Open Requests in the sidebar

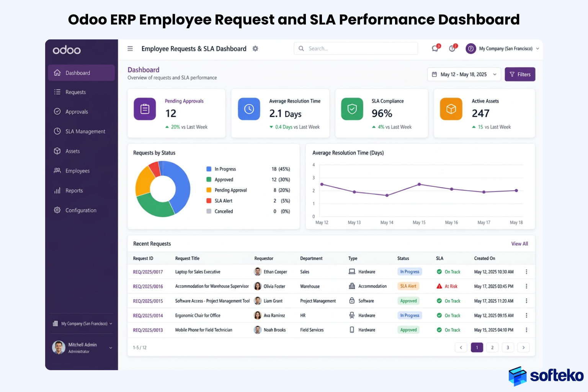[81, 92]
